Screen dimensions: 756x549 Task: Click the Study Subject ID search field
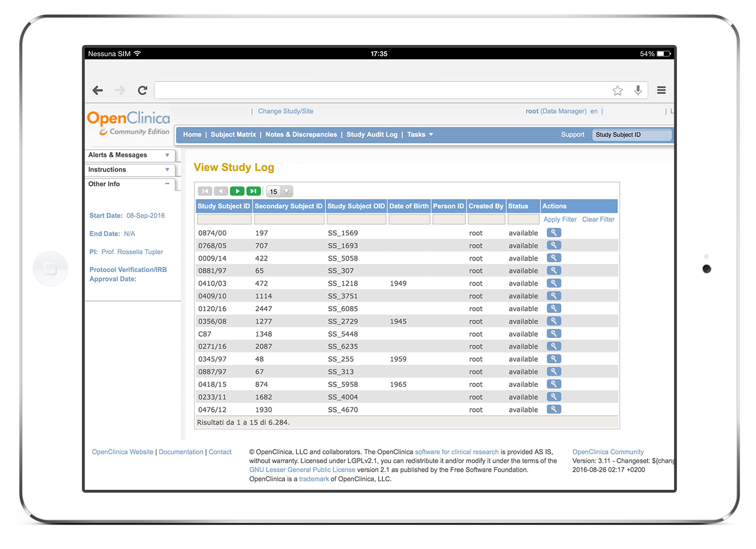point(632,134)
